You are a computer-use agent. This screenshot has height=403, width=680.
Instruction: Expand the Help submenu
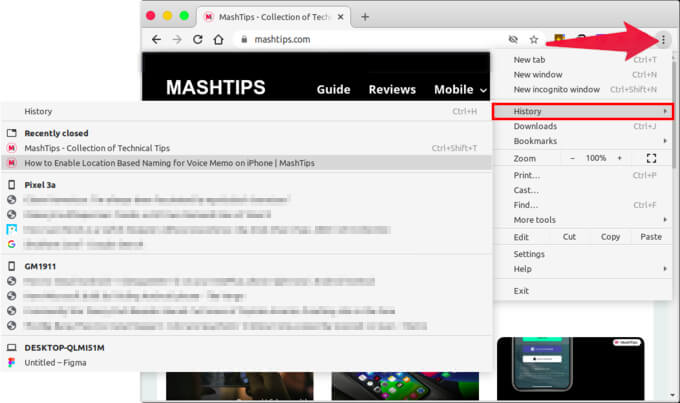[x=583, y=269]
